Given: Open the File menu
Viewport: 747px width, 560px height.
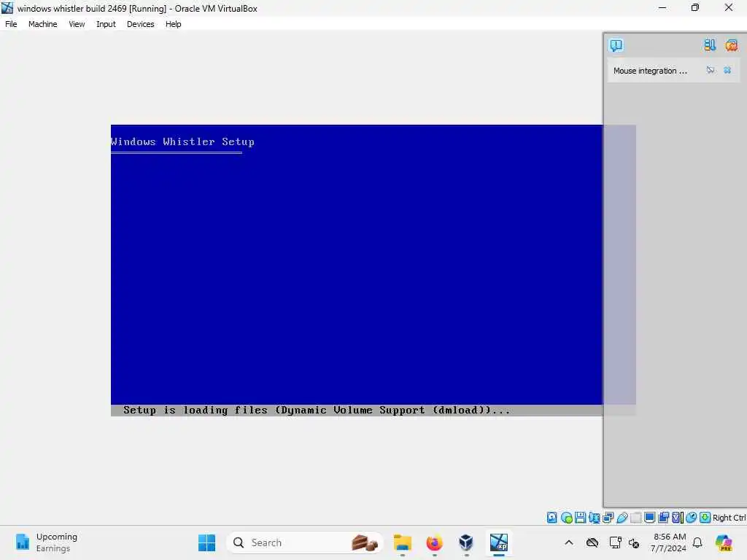Looking at the screenshot, I should (11, 24).
